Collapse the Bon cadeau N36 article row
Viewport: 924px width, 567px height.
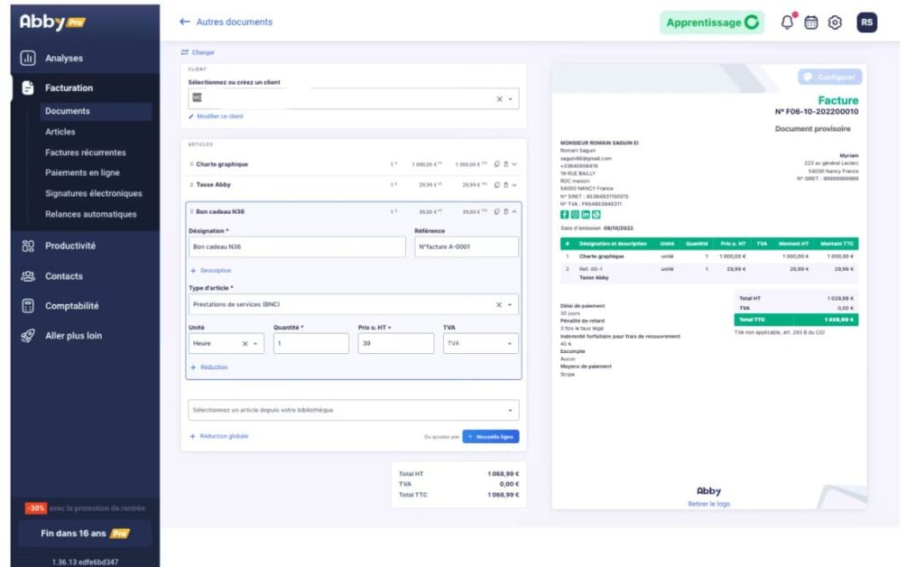pos(514,211)
